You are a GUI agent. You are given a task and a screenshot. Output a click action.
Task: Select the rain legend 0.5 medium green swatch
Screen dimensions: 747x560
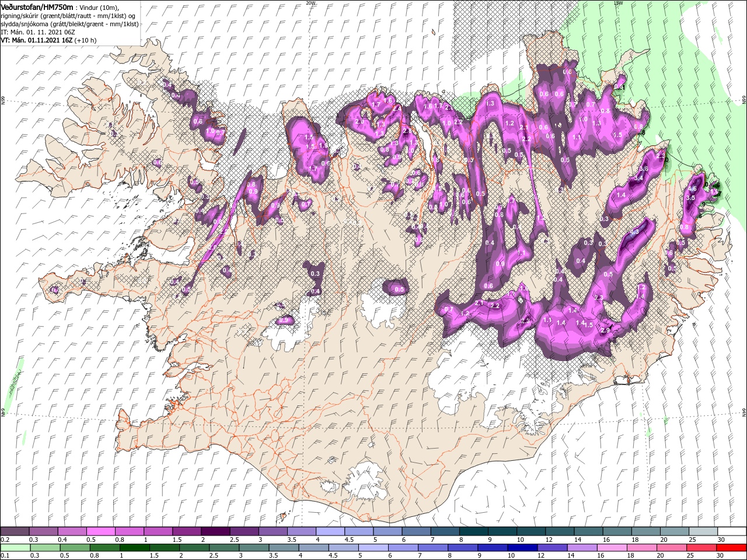[x=75, y=547]
